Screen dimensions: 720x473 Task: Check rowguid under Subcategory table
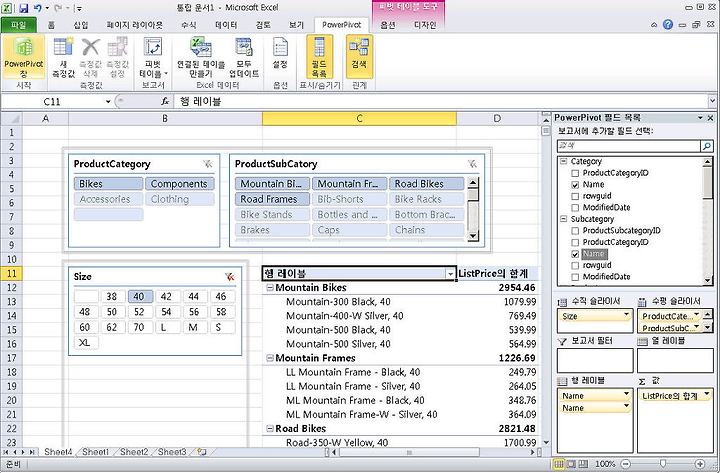(575, 265)
